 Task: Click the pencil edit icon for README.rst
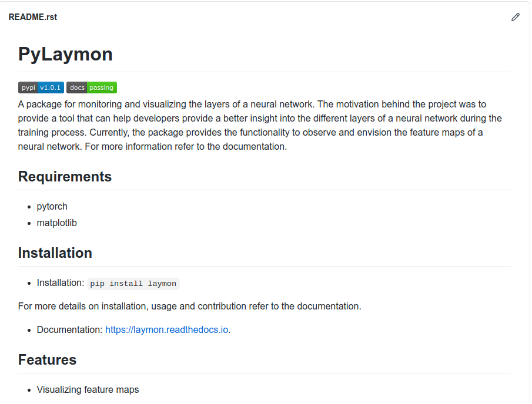coord(516,17)
